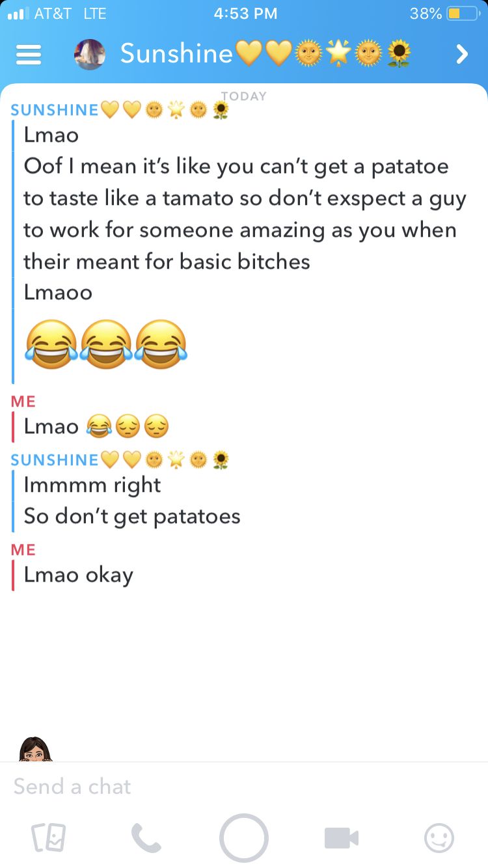
Task: Open the hamburger menu icon
Action: (x=28, y=55)
